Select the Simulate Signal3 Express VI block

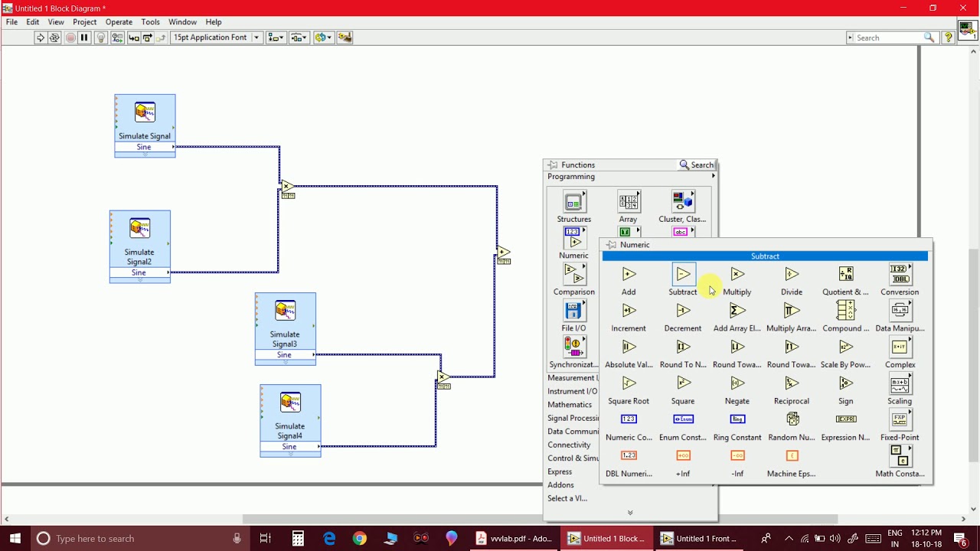pos(286,329)
